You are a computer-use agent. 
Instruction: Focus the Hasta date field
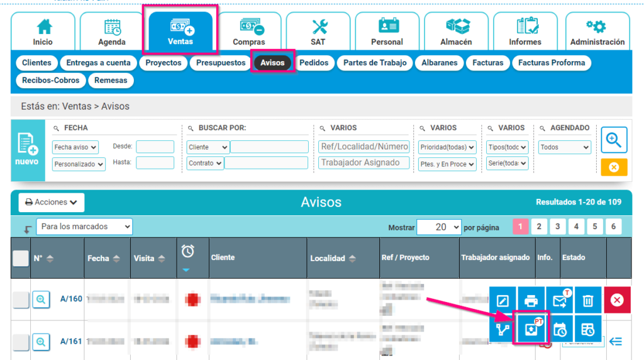155,163
